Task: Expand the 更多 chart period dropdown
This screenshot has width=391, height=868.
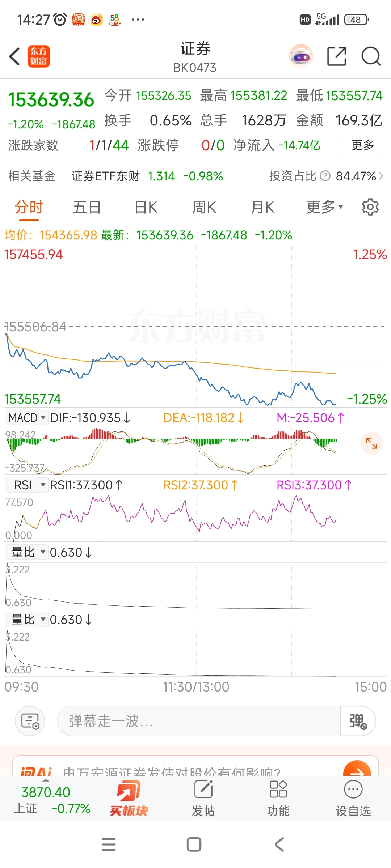Action: (325, 207)
